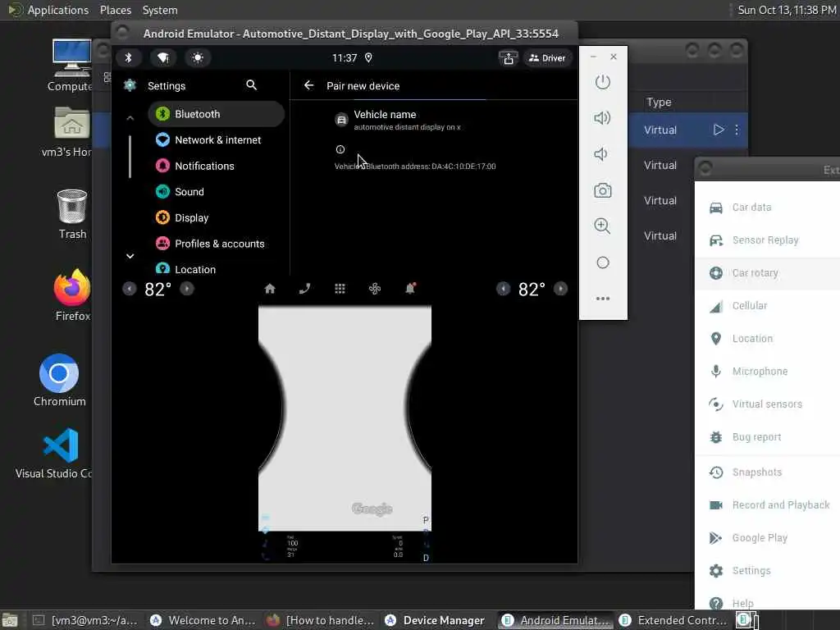840x630 pixels.
Task: Click emulator Power button
Action: click(603, 82)
